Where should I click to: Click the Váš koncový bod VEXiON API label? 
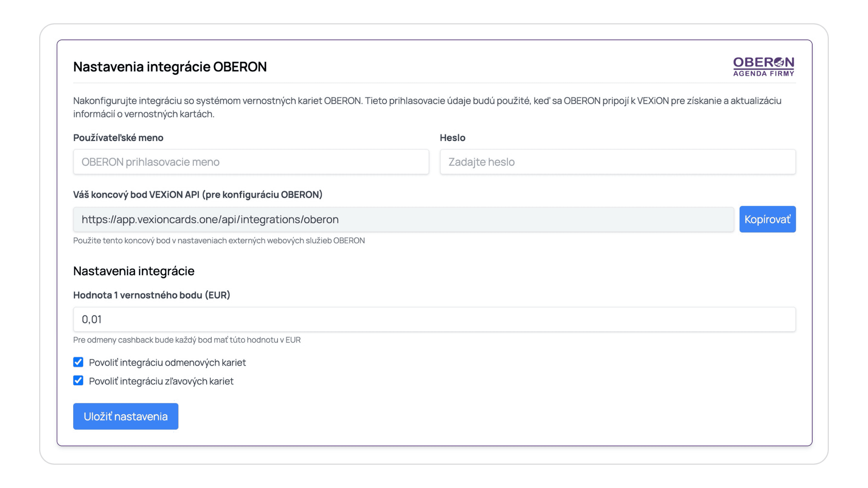198,194
